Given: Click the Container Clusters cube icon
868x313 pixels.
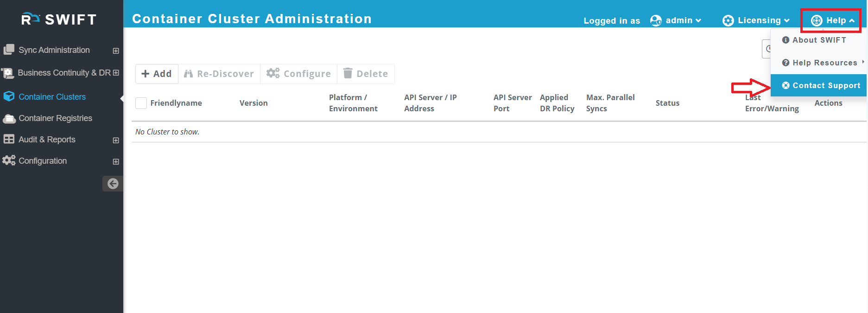Looking at the screenshot, I should point(9,96).
